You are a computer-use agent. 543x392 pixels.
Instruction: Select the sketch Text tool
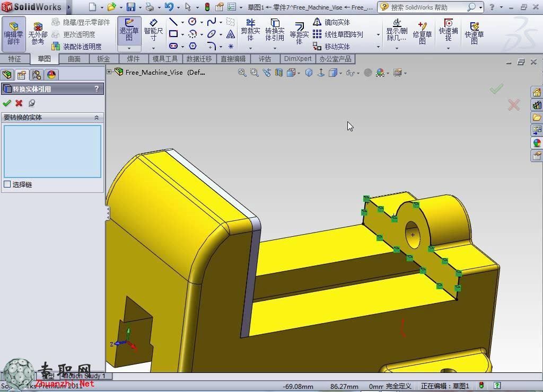tap(230, 34)
